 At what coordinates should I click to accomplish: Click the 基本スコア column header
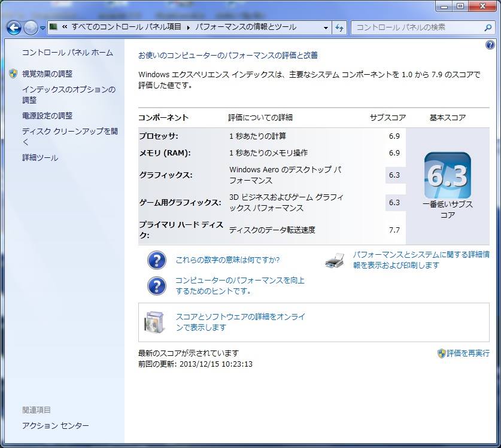coord(447,117)
